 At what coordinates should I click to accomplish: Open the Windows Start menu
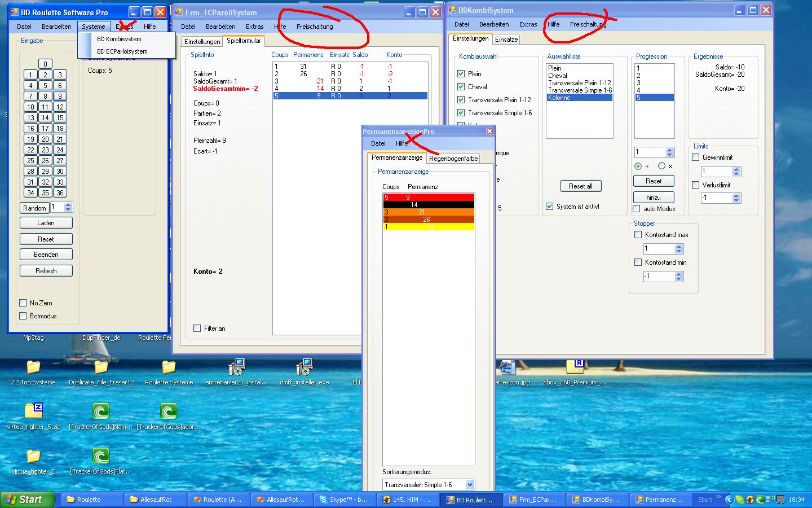[28, 500]
